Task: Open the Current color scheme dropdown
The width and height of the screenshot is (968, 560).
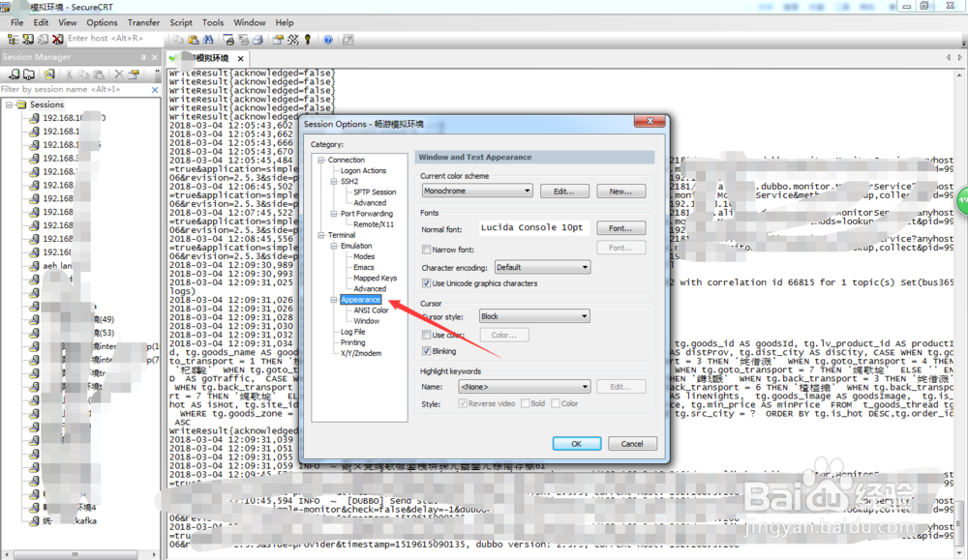Action: tap(477, 191)
